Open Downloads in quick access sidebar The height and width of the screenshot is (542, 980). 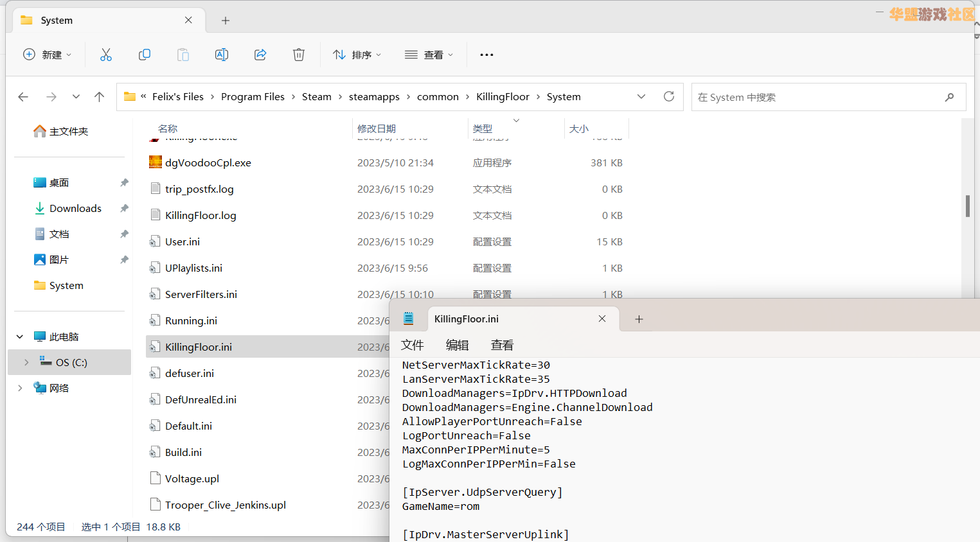click(67, 208)
